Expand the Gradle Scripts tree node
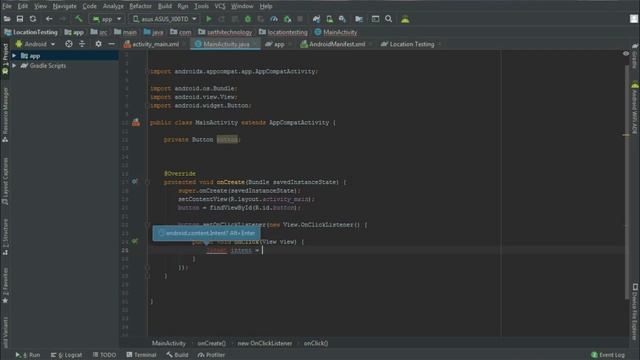The width and height of the screenshot is (640, 360). point(14,65)
